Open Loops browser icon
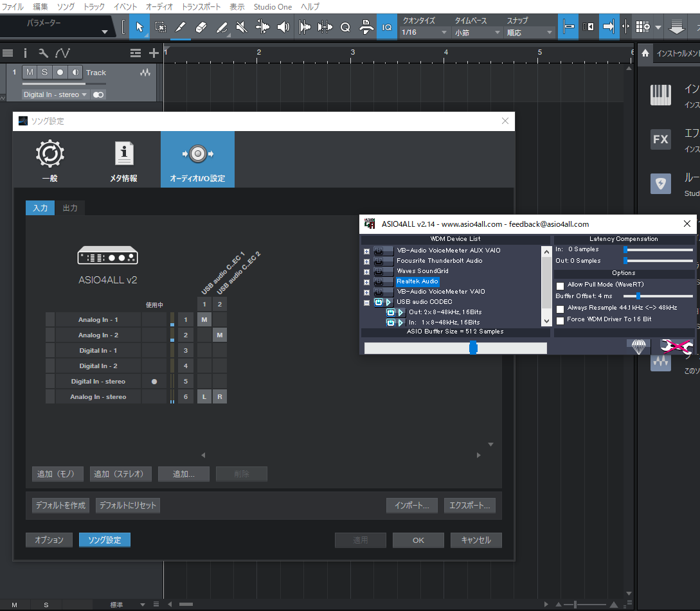Viewport: 700px width, 611px height. [660, 184]
